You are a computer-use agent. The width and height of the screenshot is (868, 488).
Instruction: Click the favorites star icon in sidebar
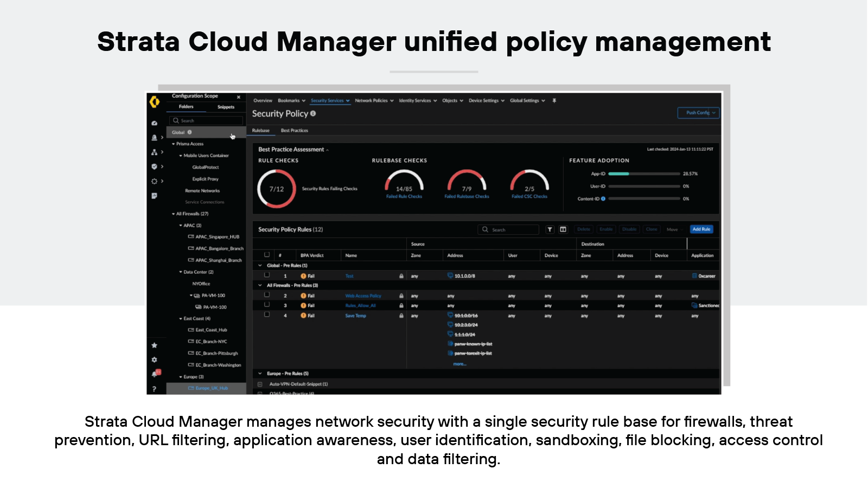[x=155, y=345]
